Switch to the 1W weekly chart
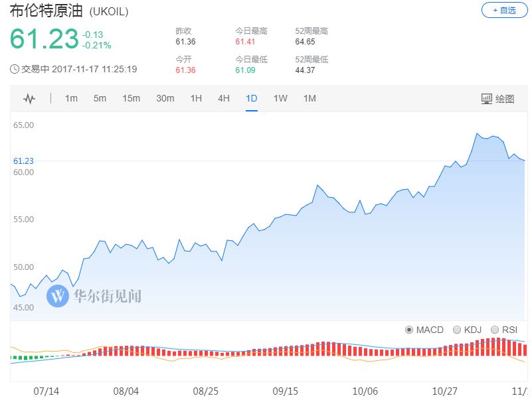The width and height of the screenshot is (532, 402). pyautogui.click(x=280, y=99)
